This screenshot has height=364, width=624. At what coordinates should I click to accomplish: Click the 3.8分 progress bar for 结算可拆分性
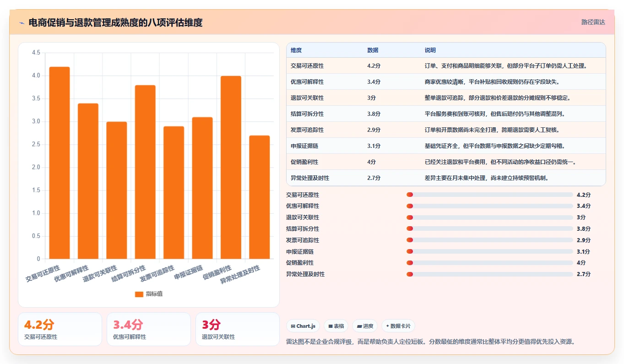[489, 229]
